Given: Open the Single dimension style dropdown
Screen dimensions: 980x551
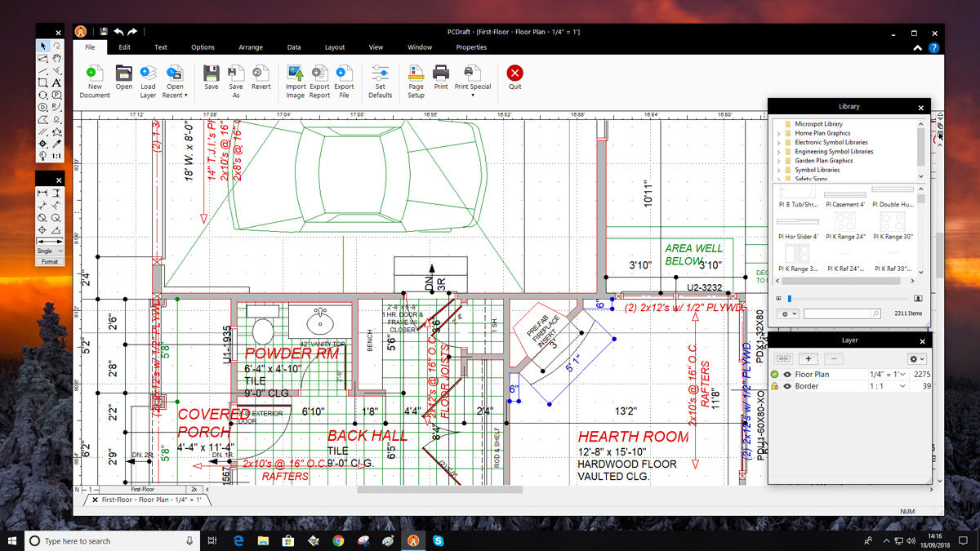Looking at the screenshot, I should click(x=49, y=251).
